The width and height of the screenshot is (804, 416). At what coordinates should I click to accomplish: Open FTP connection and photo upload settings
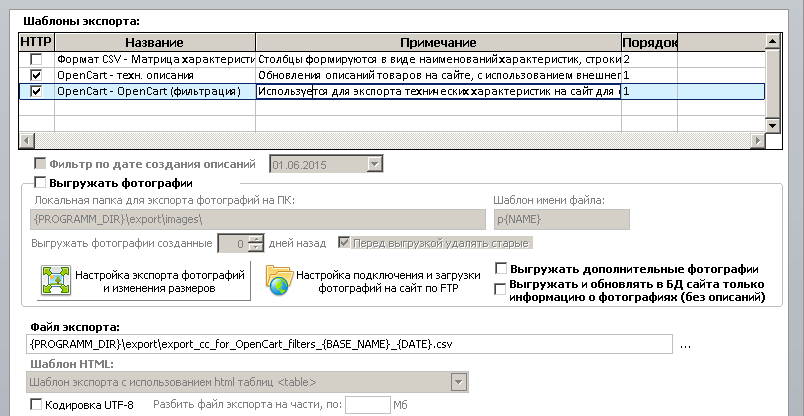coord(374,281)
